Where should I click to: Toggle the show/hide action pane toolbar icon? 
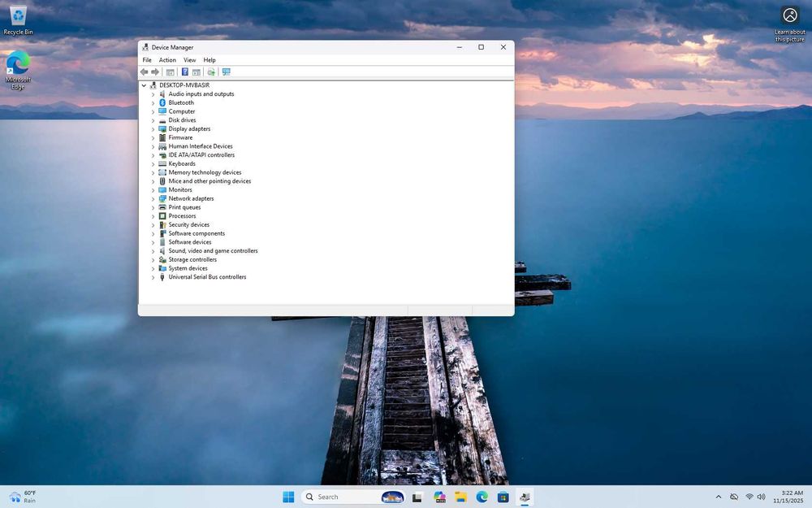tap(197, 72)
